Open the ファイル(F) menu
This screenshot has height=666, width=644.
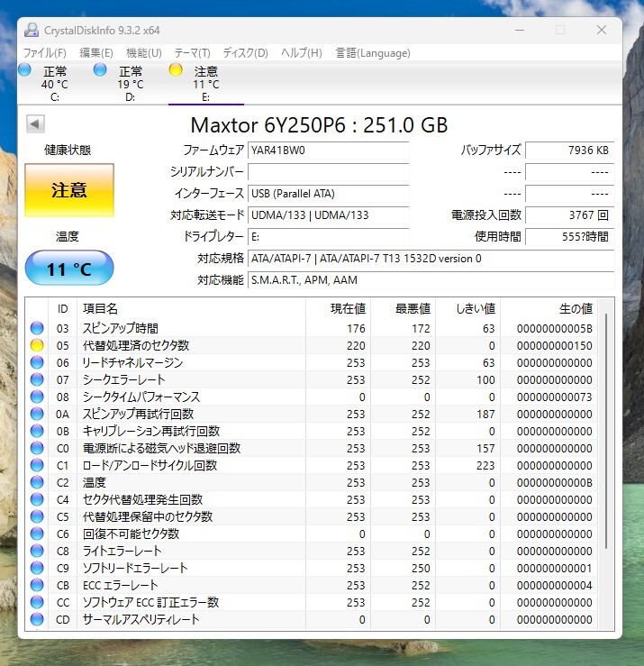(x=44, y=52)
